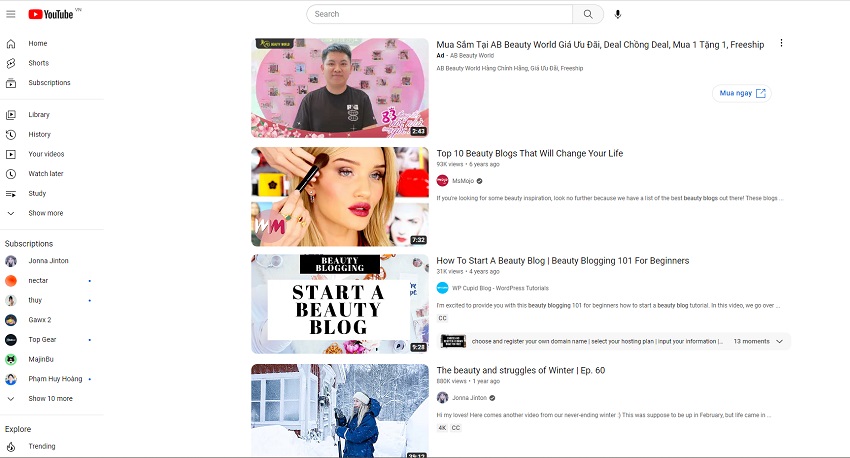Open the hamburger guide menu
Screen dimensions: 850x458
point(11,14)
